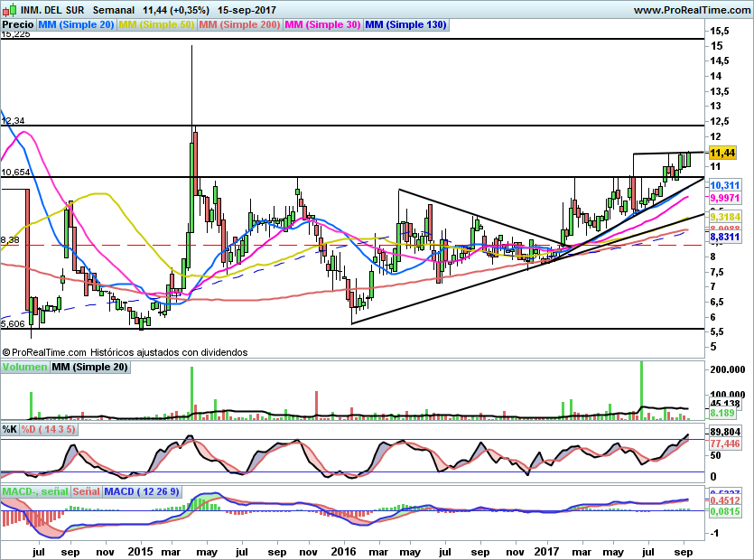Click the blue 10,311 moving average value tag
Viewport: 754px width, 560px height.
[x=725, y=184]
